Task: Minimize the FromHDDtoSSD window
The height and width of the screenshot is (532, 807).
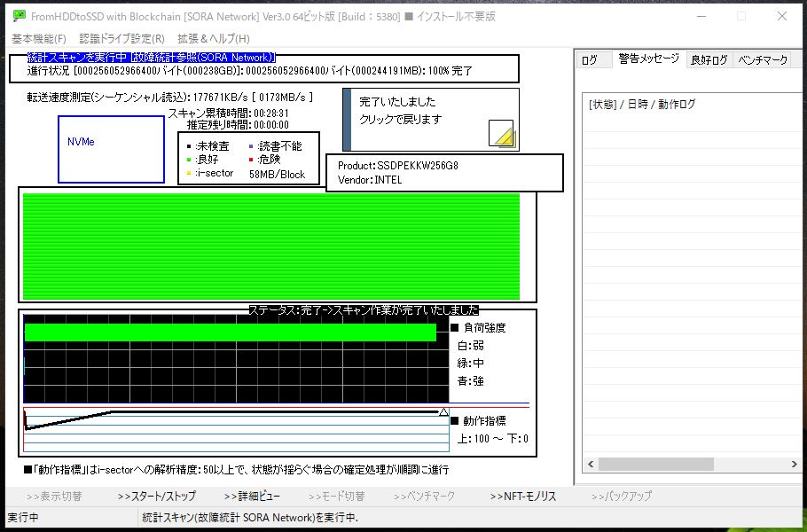Action: pos(701,17)
